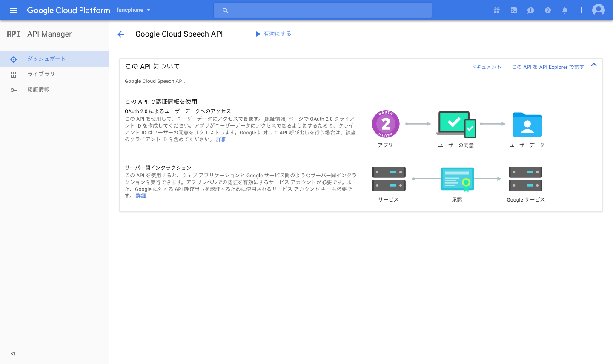Click the user account avatar
Viewport: 613px width, 364px height.
pyautogui.click(x=598, y=10)
